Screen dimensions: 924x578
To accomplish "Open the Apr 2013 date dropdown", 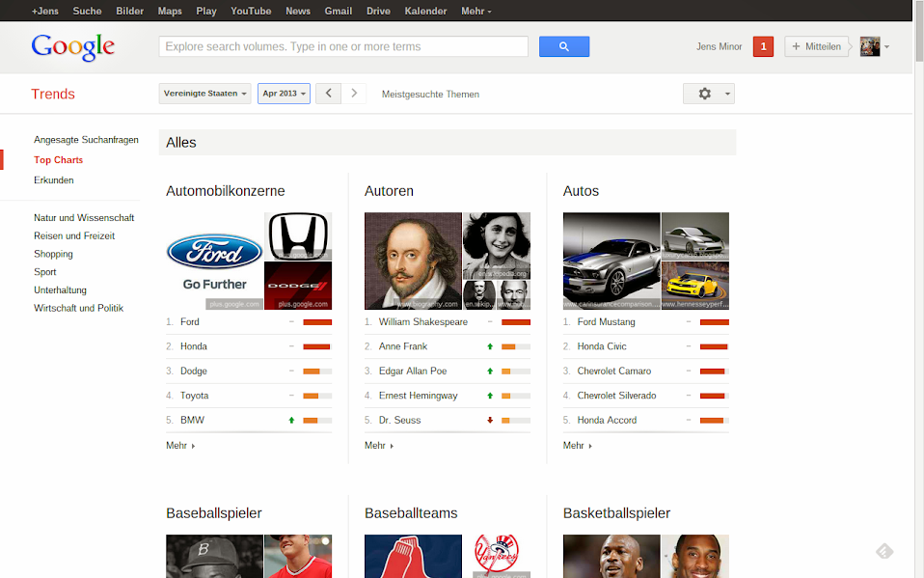I will [284, 94].
